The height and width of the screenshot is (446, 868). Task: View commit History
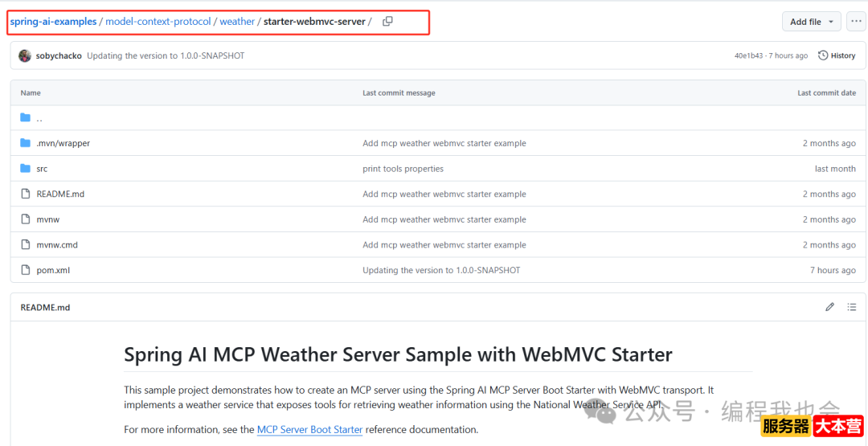click(837, 55)
